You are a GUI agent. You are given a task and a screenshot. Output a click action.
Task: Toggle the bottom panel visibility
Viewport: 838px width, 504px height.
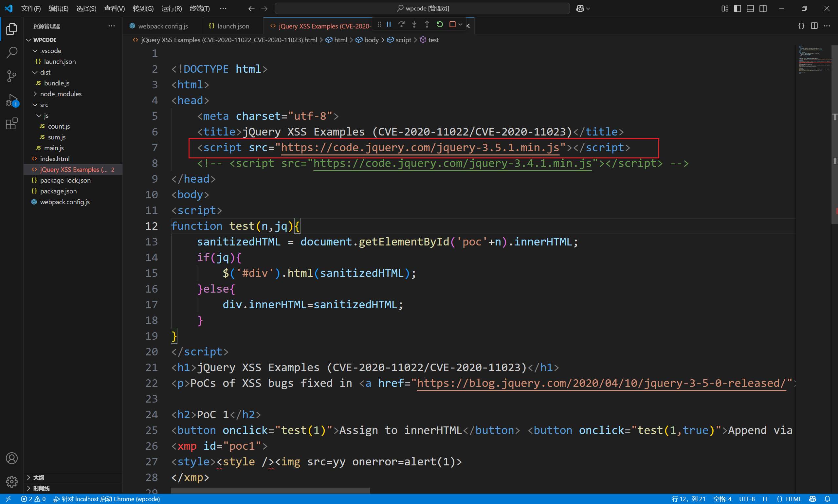pyautogui.click(x=750, y=8)
